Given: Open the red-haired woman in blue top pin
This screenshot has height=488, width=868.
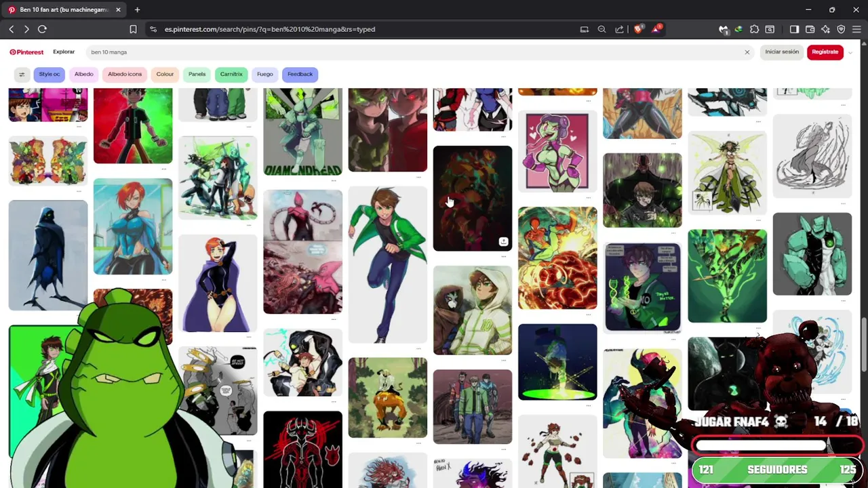Looking at the screenshot, I should (x=133, y=226).
